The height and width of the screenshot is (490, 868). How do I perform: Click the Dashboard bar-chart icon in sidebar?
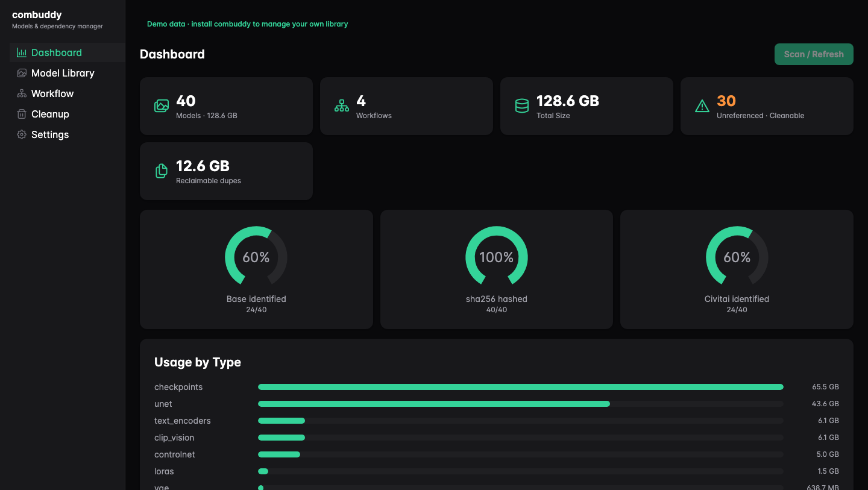pyautogui.click(x=22, y=52)
